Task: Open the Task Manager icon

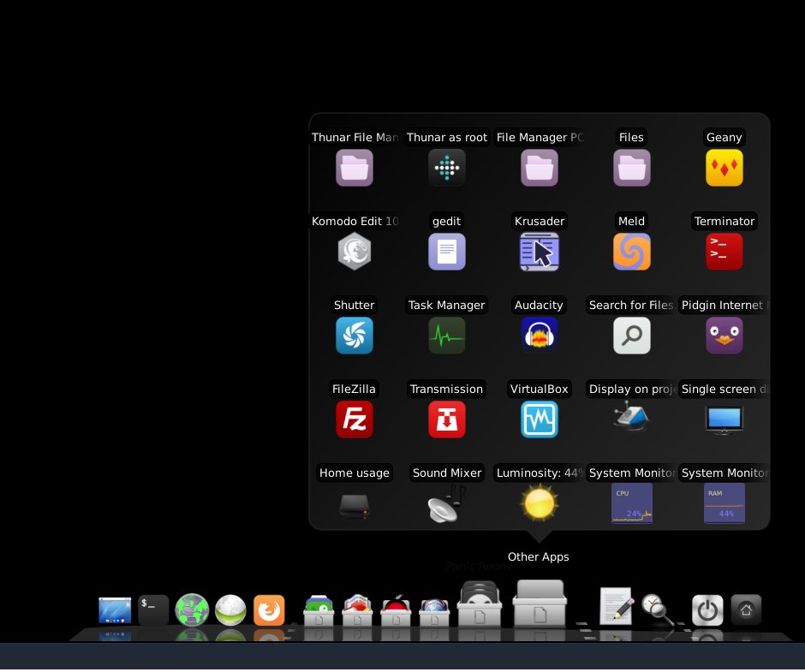Action: (447, 336)
